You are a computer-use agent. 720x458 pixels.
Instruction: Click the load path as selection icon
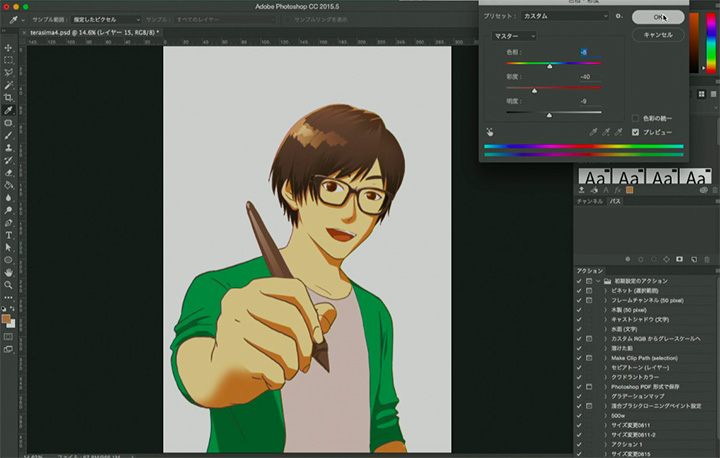click(653, 260)
